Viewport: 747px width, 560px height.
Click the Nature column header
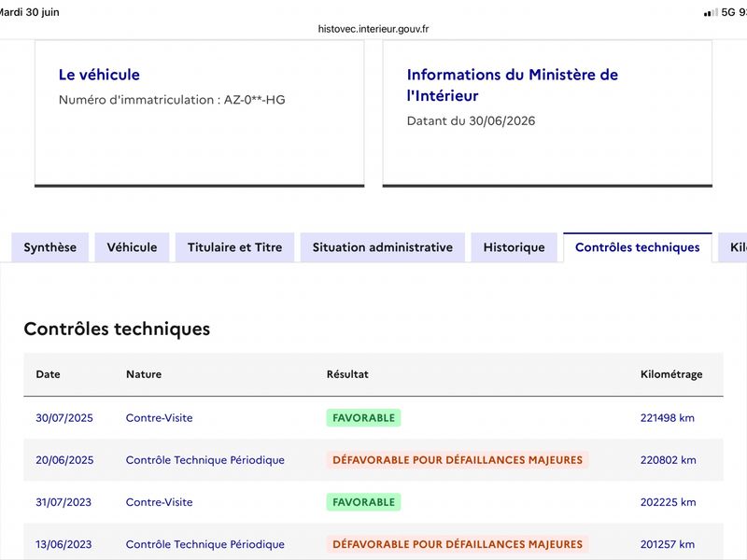(144, 374)
